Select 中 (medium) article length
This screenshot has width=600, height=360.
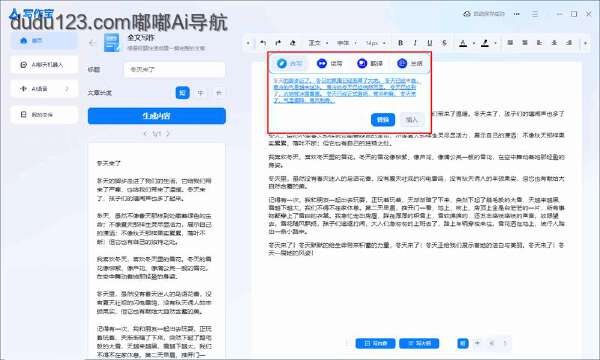pos(201,93)
